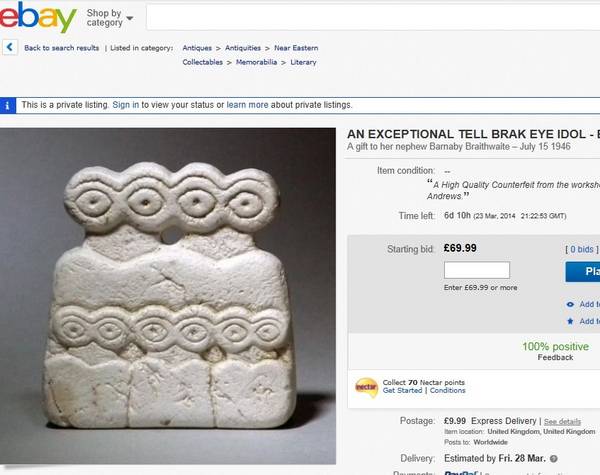Screen dimensions: 600x475
Task: Click the blue info icon on private listing banner
Action: (x=7, y=106)
